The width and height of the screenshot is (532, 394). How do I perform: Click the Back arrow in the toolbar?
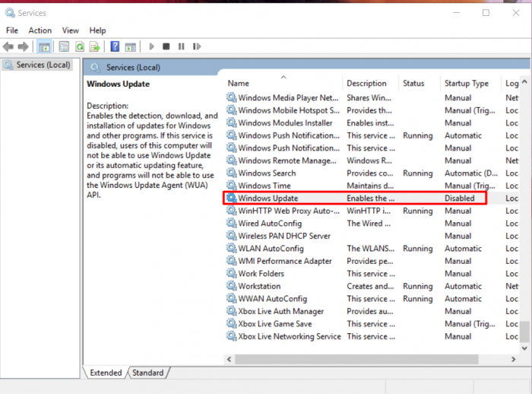coord(10,46)
